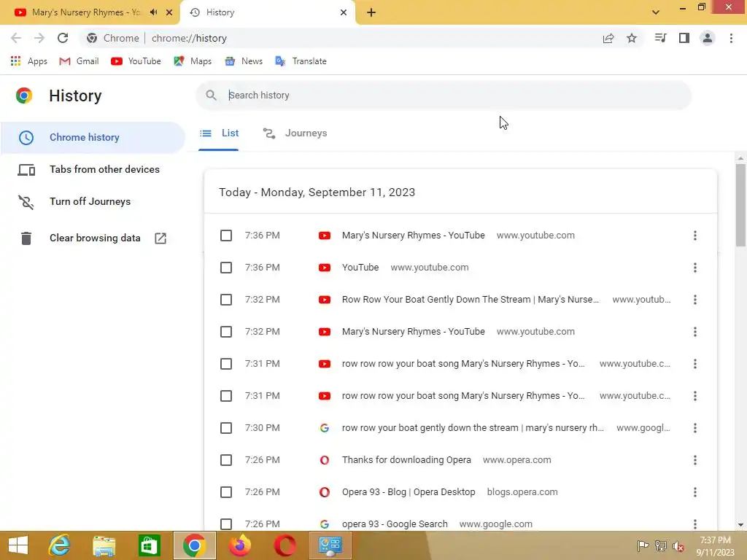The image size is (747, 560).
Task: Open the YouTube bookmark
Action: pyautogui.click(x=136, y=61)
